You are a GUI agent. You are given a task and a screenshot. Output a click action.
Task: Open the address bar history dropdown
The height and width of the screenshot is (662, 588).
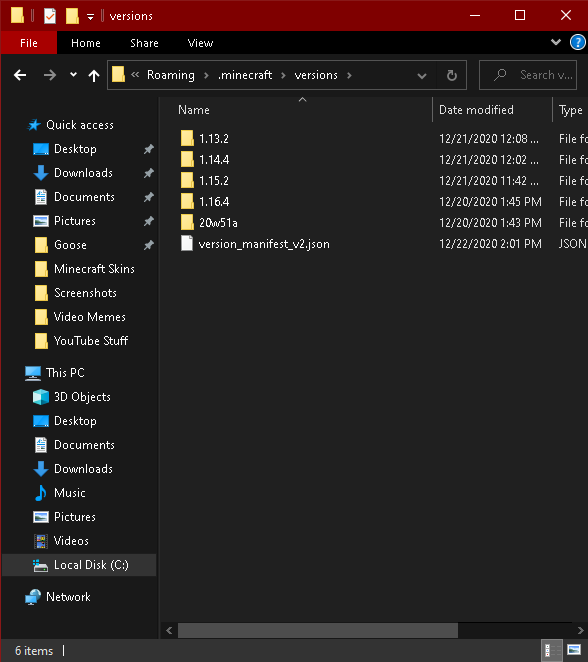click(421, 76)
